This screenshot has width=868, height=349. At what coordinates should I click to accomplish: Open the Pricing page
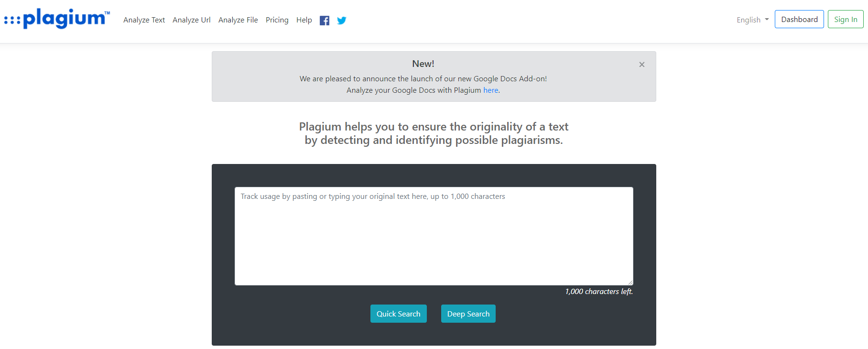click(x=277, y=20)
